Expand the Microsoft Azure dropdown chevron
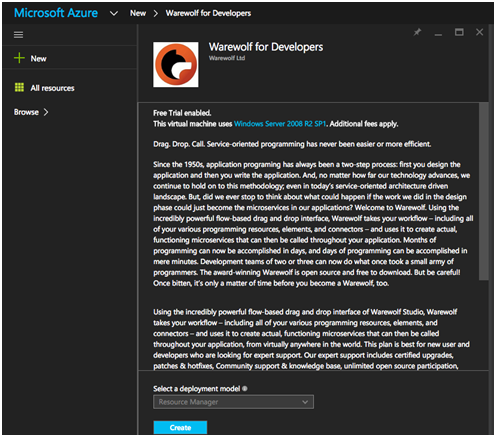Viewport: 496px width, 437px height. click(114, 13)
